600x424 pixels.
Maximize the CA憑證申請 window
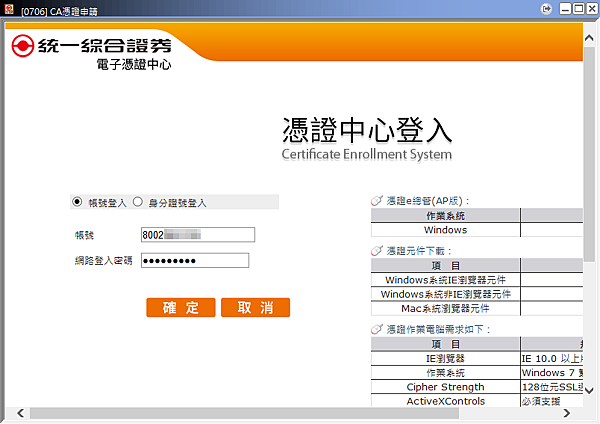579,8
